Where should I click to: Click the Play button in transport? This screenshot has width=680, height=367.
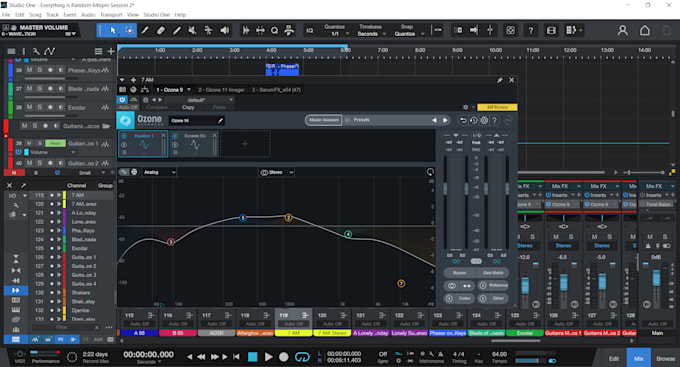268,357
